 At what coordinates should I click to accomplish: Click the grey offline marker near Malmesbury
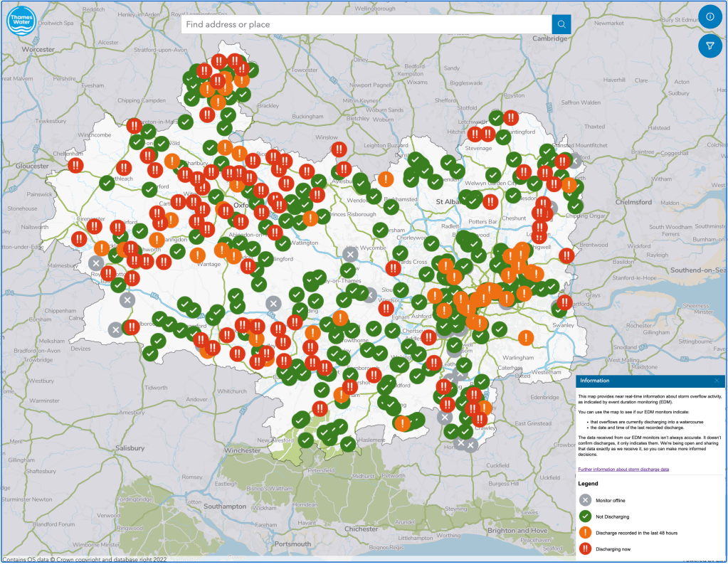click(x=96, y=263)
